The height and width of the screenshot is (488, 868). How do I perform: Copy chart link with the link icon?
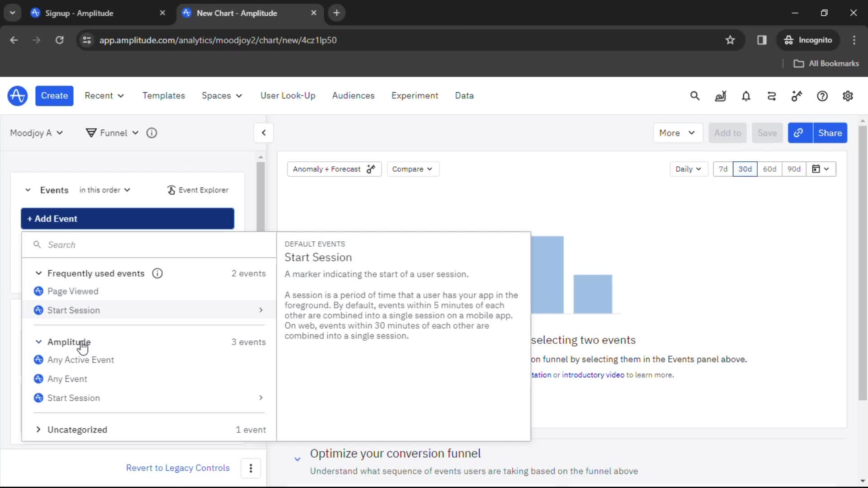[800, 133]
